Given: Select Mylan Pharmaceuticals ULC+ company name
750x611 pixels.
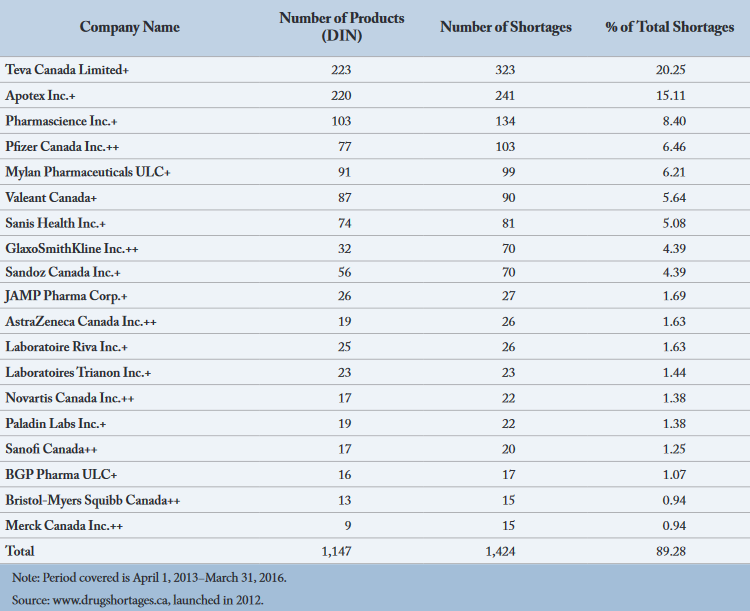Looking at the screenshot, I should [88, 172].
